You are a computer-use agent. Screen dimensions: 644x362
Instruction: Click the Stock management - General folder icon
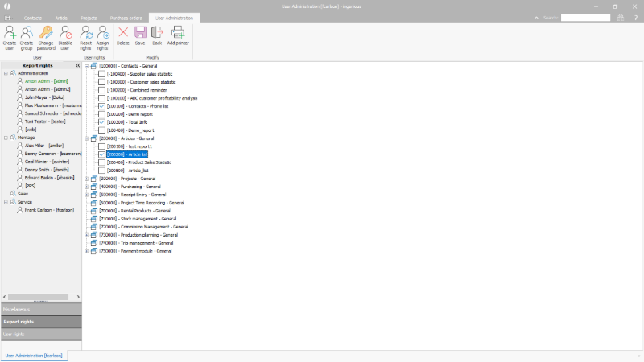tap(94, 219)
